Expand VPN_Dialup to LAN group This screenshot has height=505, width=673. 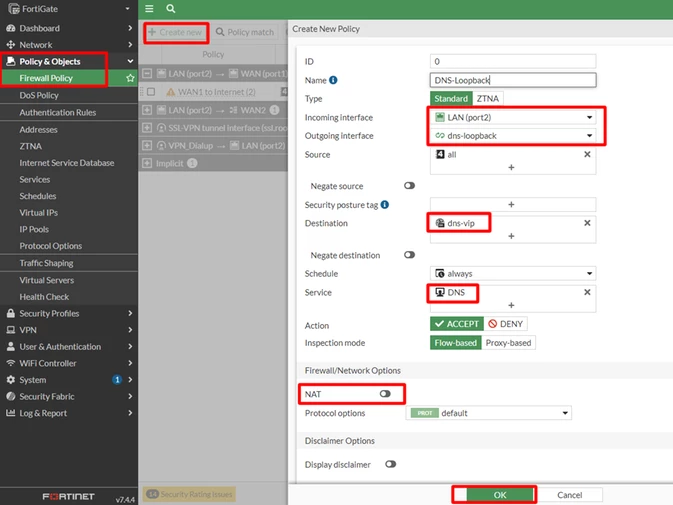[x=147, y=146]
